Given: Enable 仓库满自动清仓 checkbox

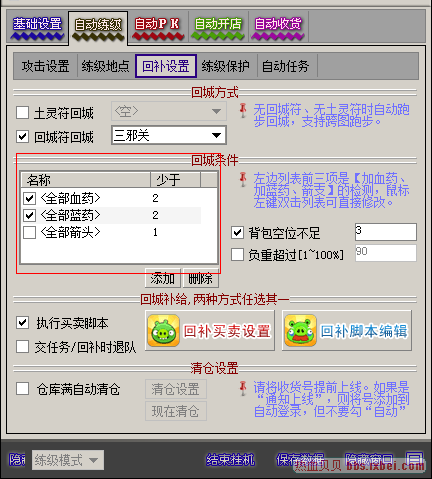Looking at the screenshot, I should click(x=22, y=389).
